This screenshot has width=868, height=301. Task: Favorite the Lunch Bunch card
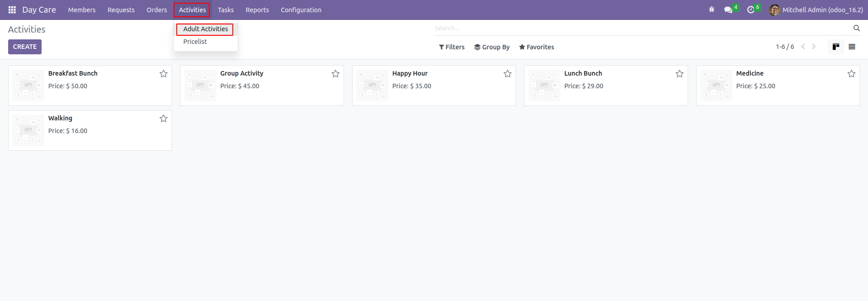coord(679,74)
